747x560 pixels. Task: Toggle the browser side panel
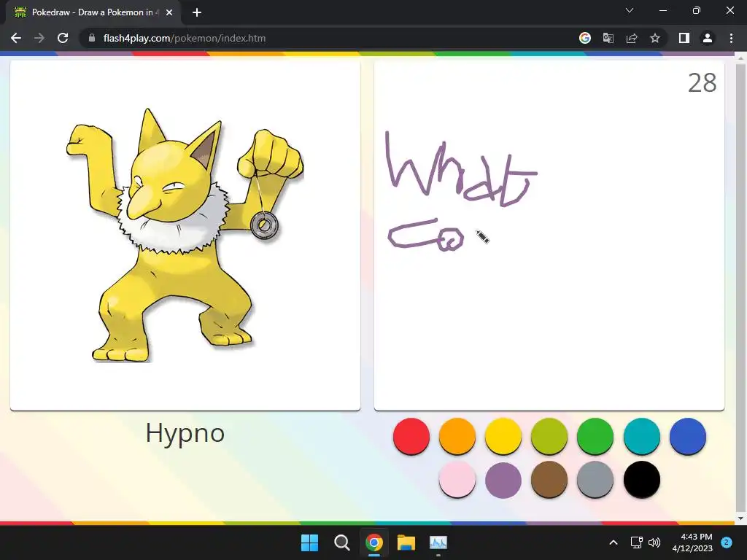pos(684,38)
